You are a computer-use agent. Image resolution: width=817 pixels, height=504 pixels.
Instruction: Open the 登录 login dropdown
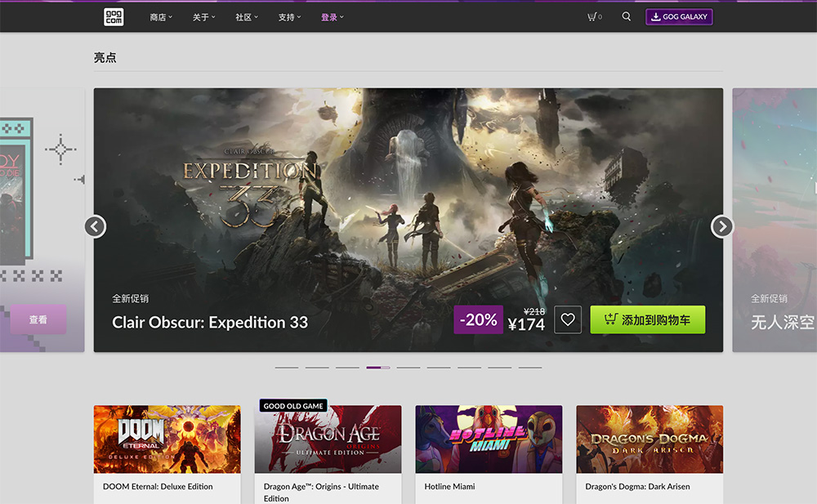tap(332, 17)
